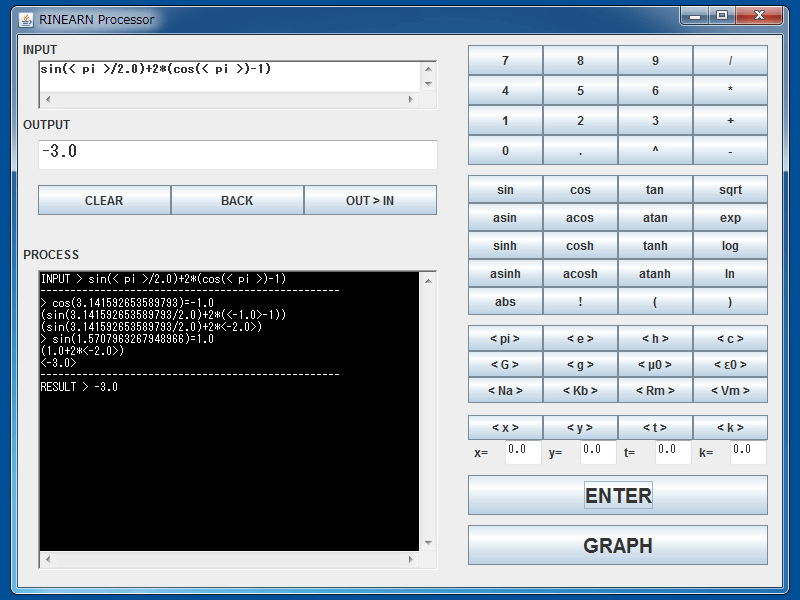The width and height of the screenshot is (800, 600).
Task: Click the power ^ key
Action: pyautogui.click(x=655, y=151)
